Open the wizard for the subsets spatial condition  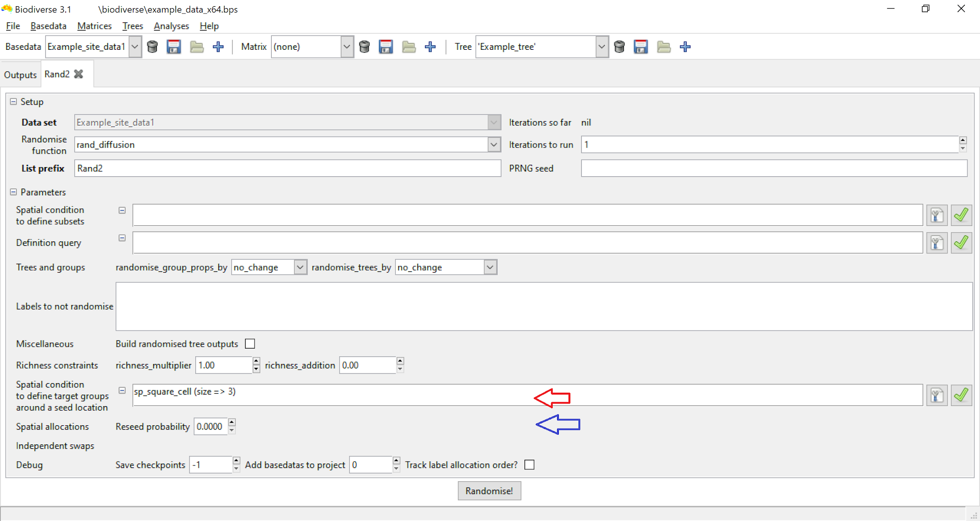tap(937, 215)
